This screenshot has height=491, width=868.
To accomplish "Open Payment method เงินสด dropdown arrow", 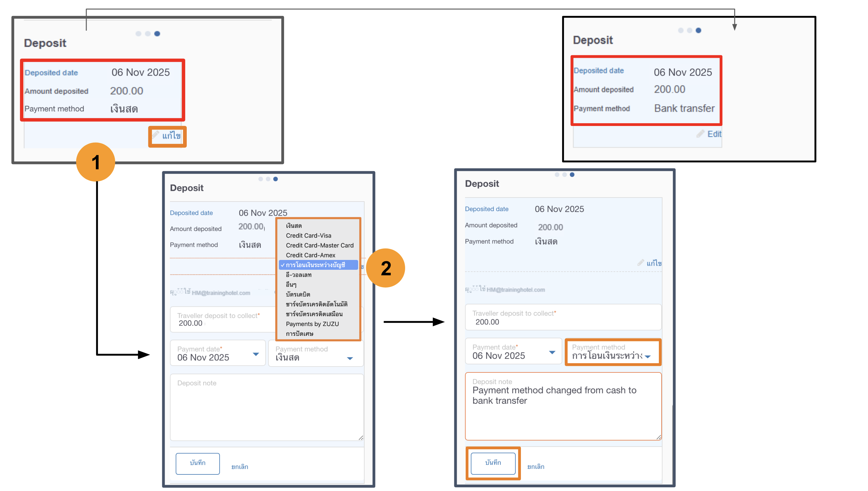I will (x=350, y=358).
